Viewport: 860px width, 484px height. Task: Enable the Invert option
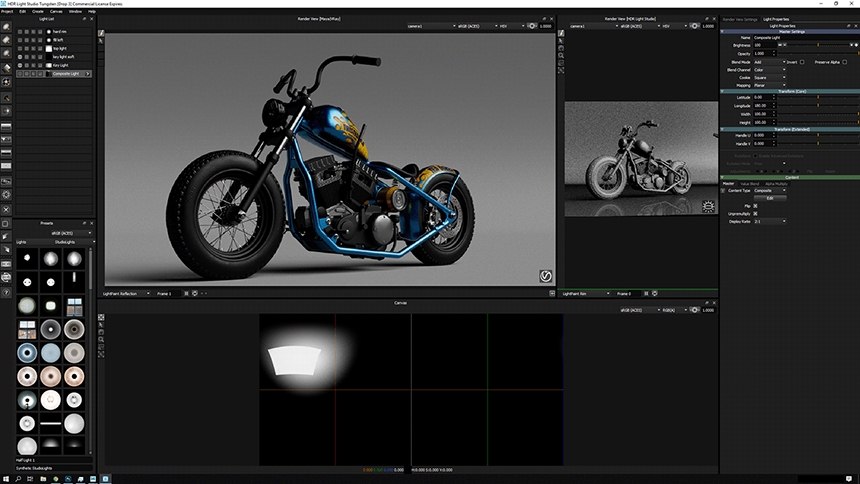click(802, 62)
